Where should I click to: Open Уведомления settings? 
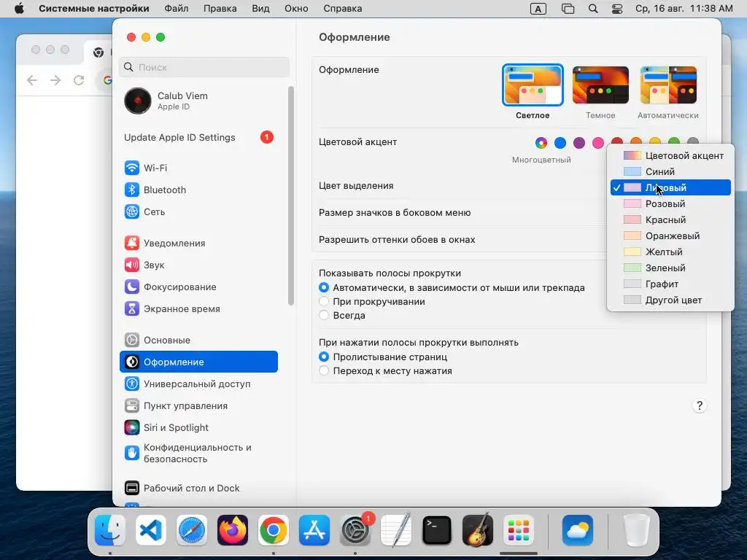[x=198, y=243]
